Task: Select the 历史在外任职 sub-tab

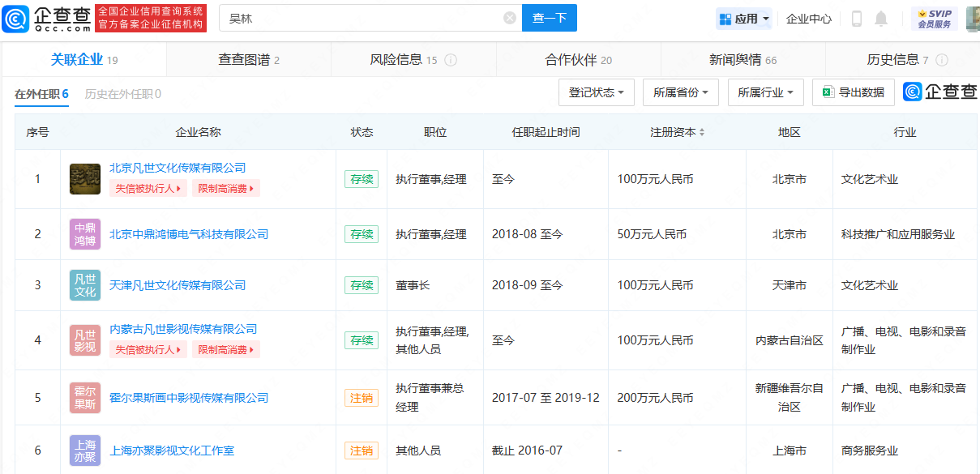Action: (122, 94)
